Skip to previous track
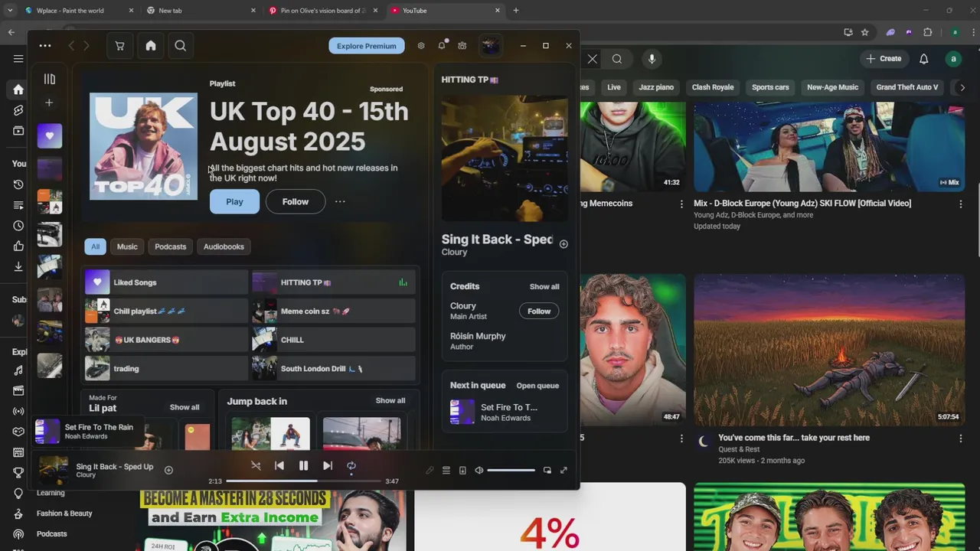The width and height of the screenshot is (980, 551). (x=279, y=465)
